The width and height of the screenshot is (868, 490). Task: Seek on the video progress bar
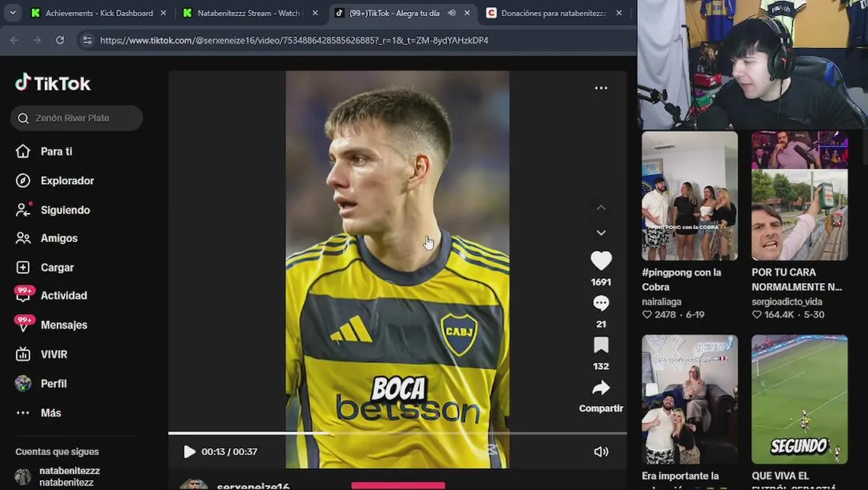point(397,433)
